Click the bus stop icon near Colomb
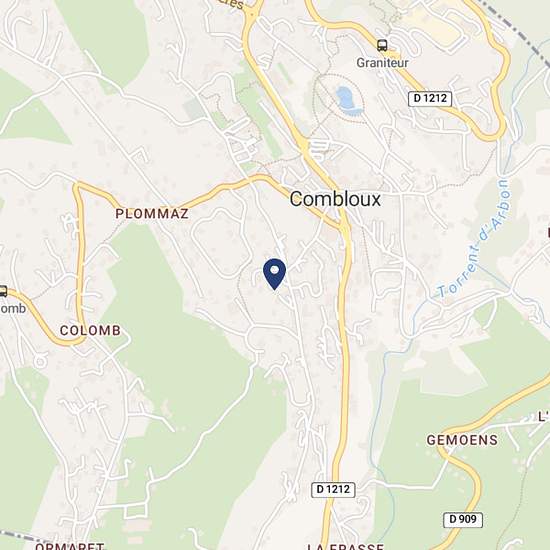Viewport: 550px width, 550px height. [x=3, y=291]
